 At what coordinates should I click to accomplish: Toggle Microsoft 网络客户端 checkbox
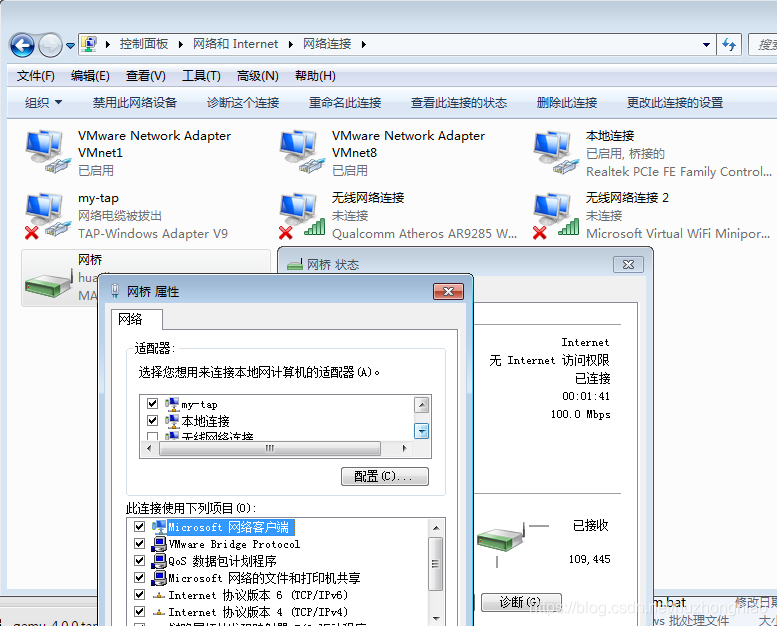pyautogui.click(x=139, y=526)
